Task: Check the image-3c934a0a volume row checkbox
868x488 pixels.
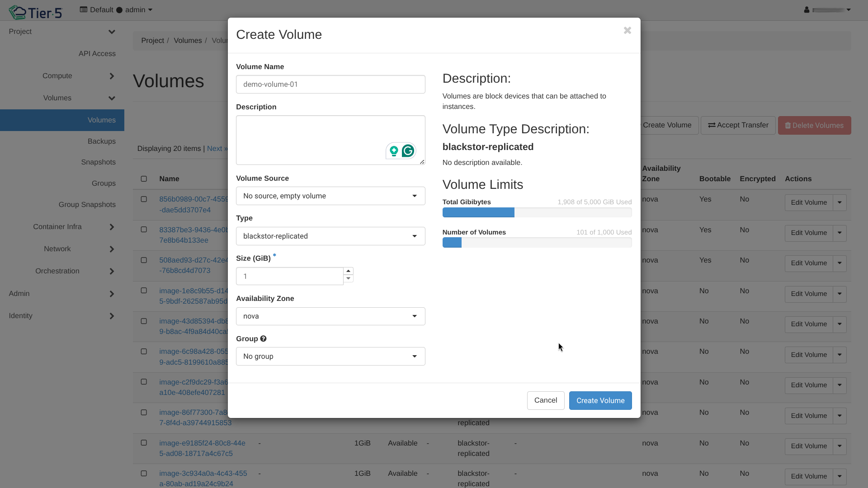Action: pyautogui.click(x=144, y=474)
